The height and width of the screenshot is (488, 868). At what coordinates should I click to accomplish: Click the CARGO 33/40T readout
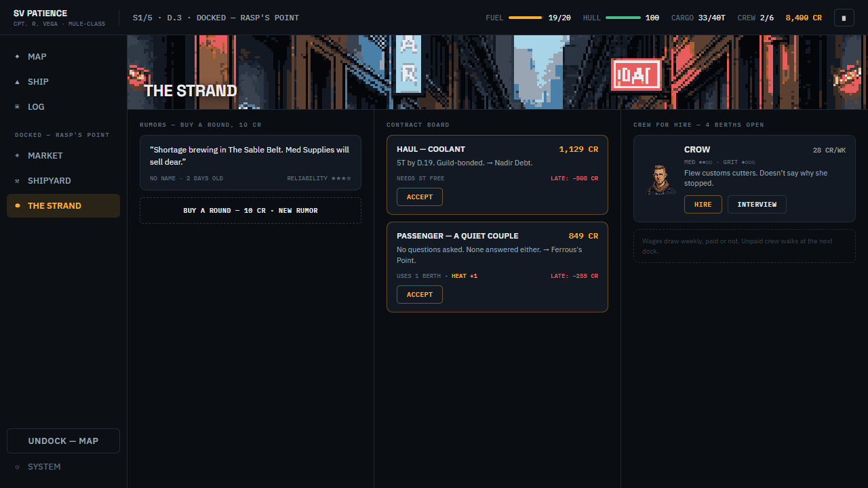pos(698,18)
